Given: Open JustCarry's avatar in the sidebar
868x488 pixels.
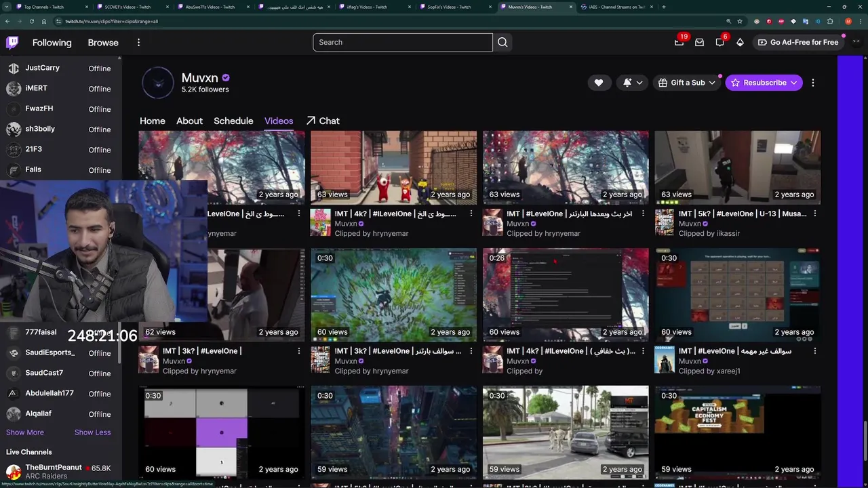Looking at the screenshot, I should tap(14, 68).
